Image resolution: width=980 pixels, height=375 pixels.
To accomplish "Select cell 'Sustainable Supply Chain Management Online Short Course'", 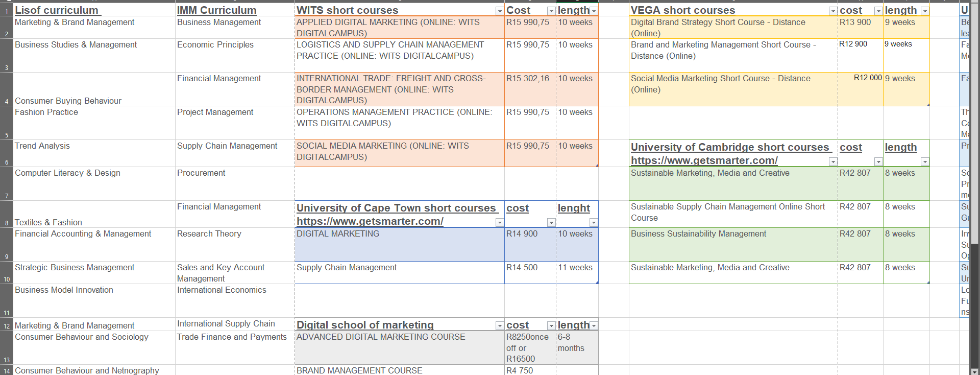I will point(733,214).
